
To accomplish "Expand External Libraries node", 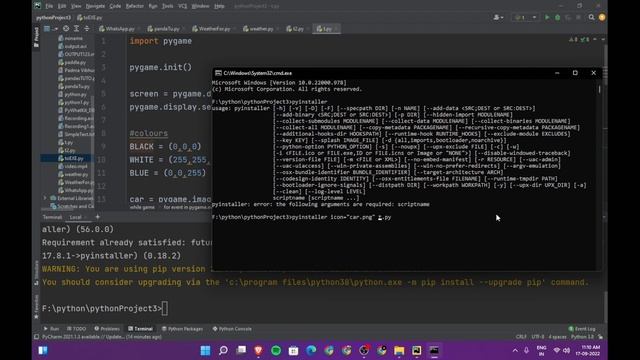I will pyautogui.click(x=45, y=198).
